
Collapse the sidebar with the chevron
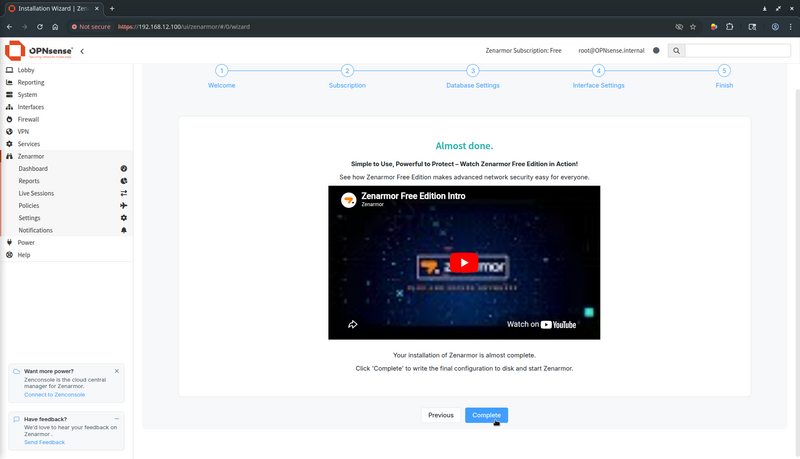(82, 51)
